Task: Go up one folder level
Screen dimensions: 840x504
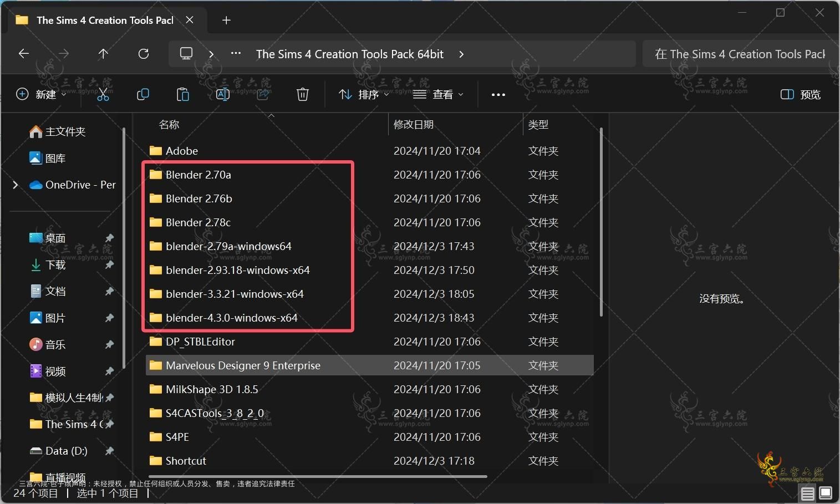Action: tap(103, 54)
